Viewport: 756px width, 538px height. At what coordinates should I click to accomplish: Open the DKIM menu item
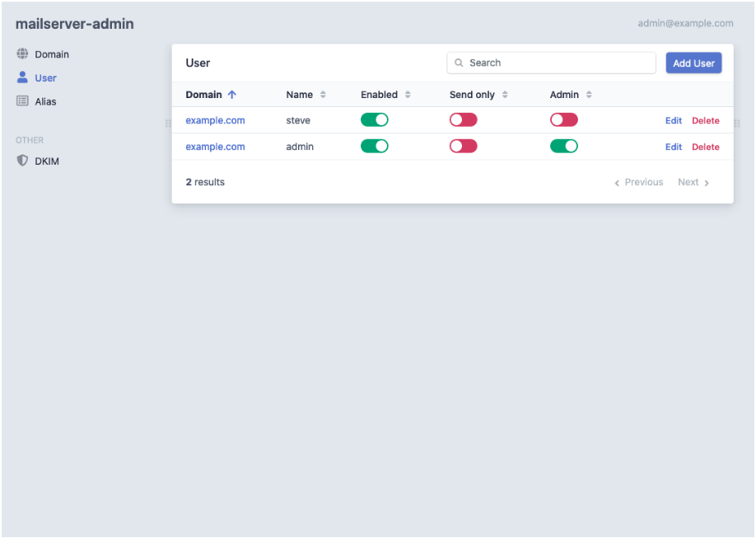[x=46, y=161]
